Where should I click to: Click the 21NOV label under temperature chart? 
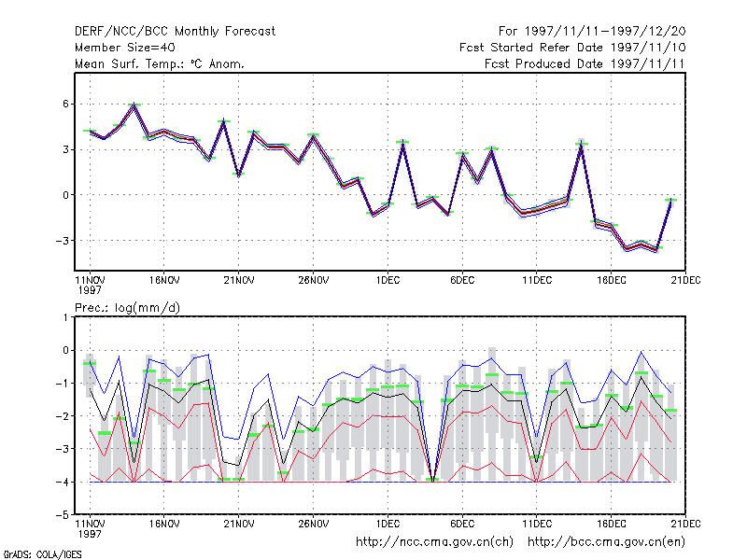click(x=239, y=280)
